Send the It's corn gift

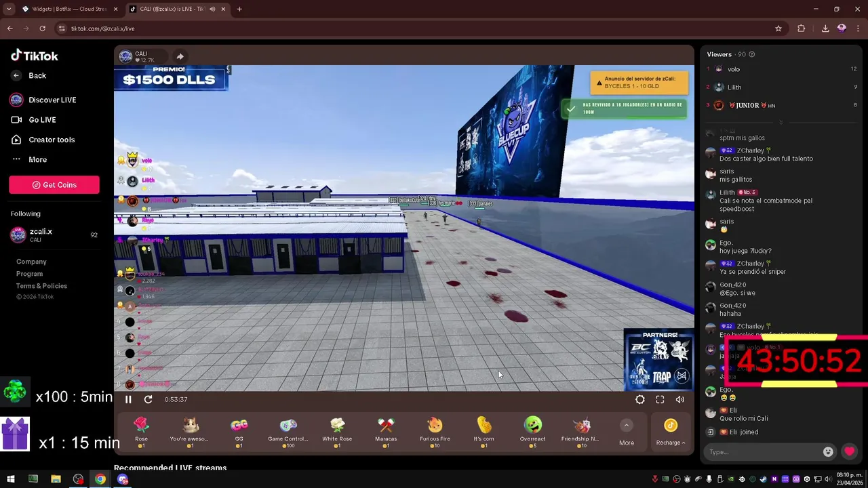[484, 431]
